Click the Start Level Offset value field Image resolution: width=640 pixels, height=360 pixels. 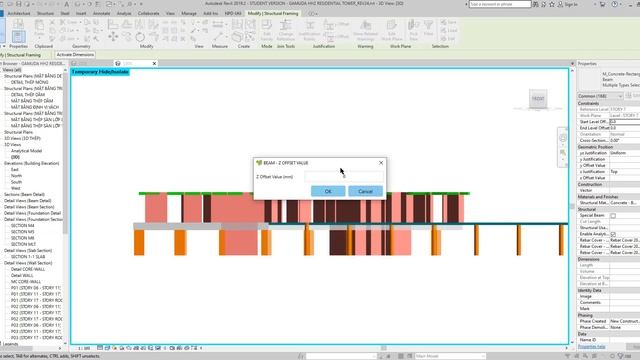tap(624, 122)
